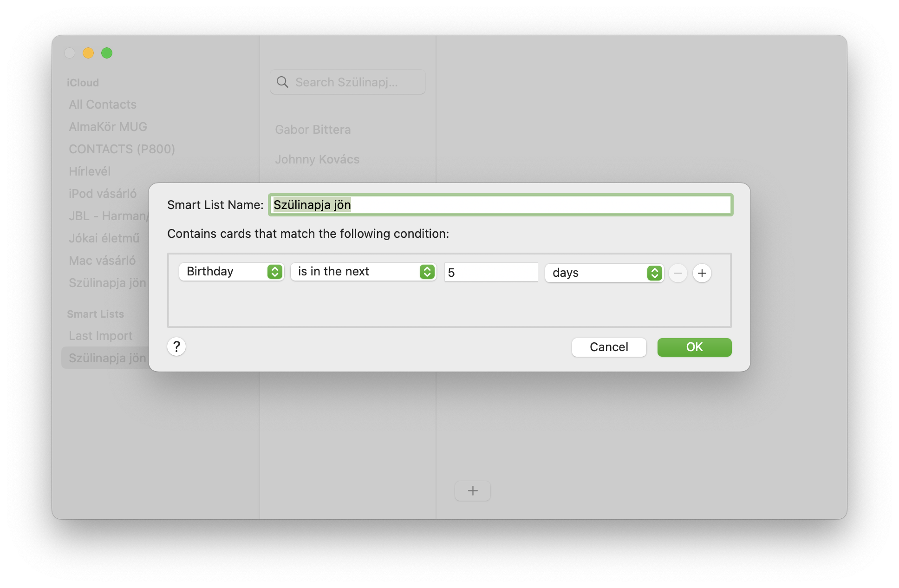Add a new condition with plus button in dialog
The width and height of the screenshot is (899, 588).
click(702, 273)
